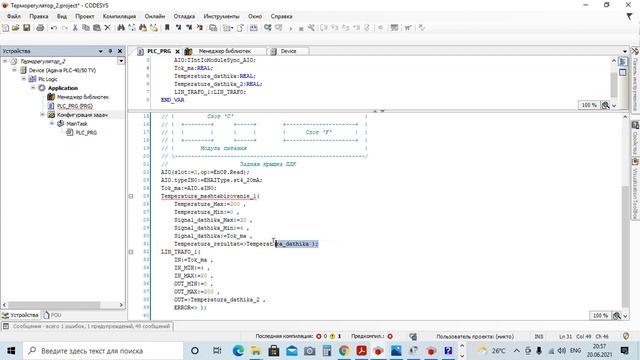Switch to the POU bottom tab
The width and height of the screenshot is (640, 360).
(52, 315)
